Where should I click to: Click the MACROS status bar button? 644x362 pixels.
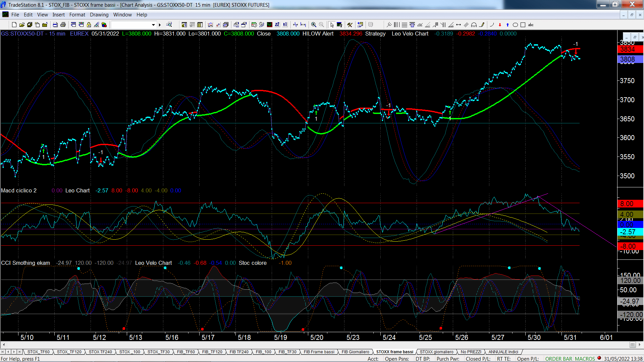(x=585, y=359)
